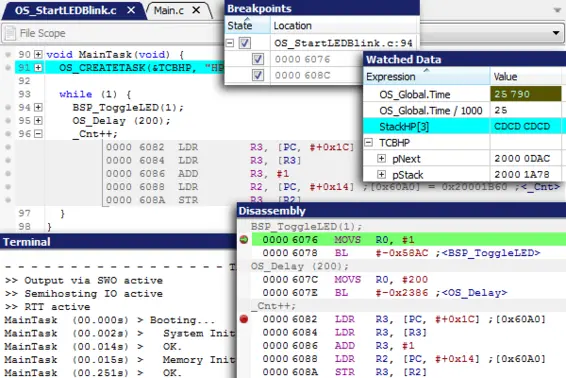Switch to the OS_StartLEDBlink.c tab

pyautogui.click(x=65, y=10)
